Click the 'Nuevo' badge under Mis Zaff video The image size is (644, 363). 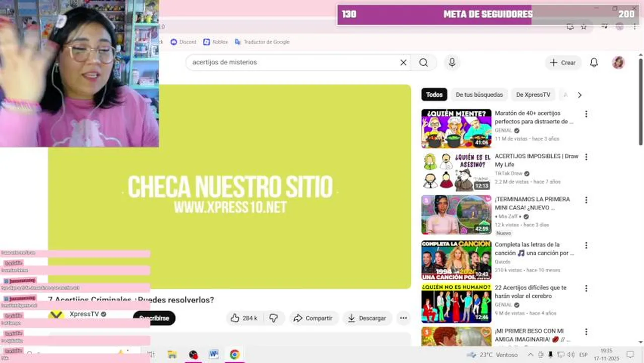[x=503, y=233]
